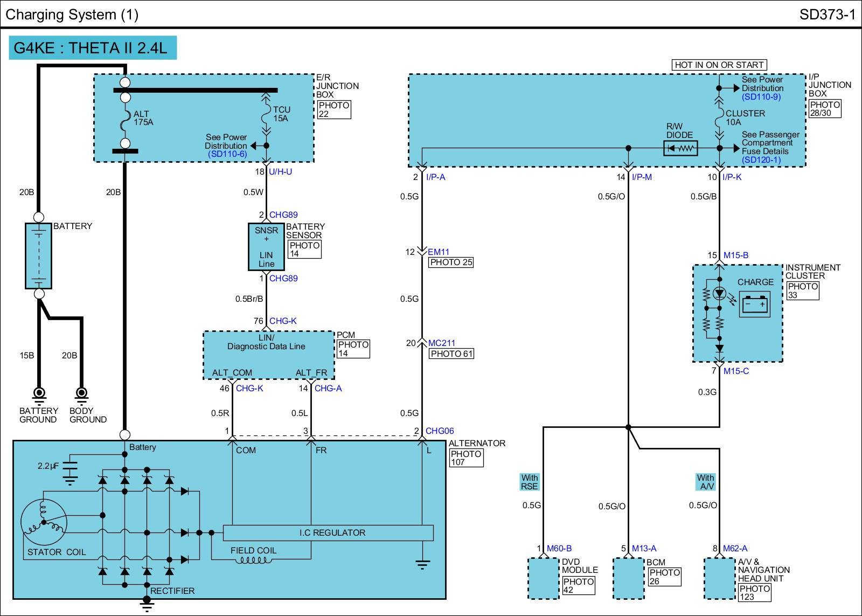Click the CHARGE battery warning lamp icon
The width and height of the screenshot is (862, 616).
[x=754, y=304]
